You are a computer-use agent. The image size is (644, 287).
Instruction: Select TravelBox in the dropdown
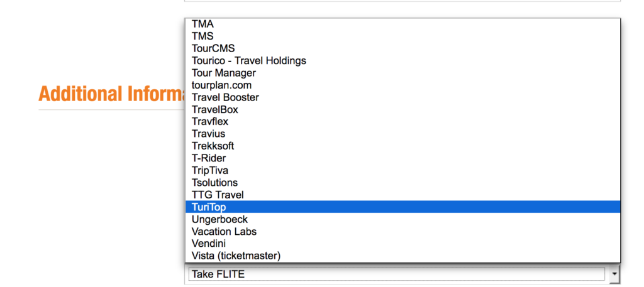[x=215, y=109]
